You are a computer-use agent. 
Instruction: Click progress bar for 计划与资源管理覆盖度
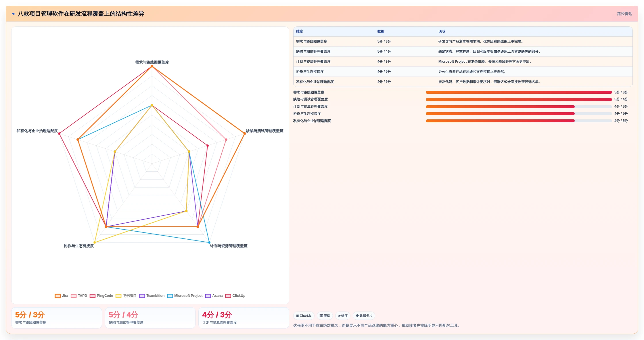[x=519, y=107]
